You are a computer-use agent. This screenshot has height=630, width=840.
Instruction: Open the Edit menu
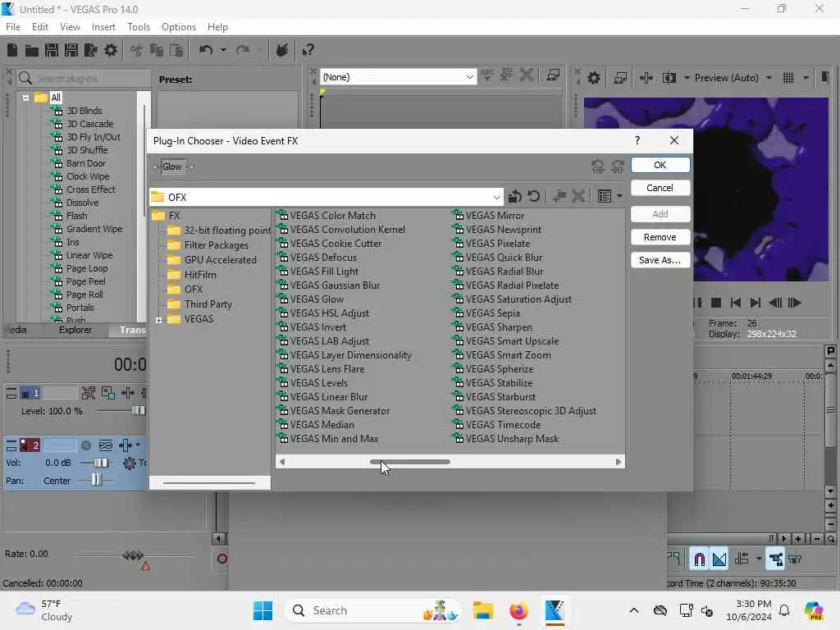pos(39,27)
